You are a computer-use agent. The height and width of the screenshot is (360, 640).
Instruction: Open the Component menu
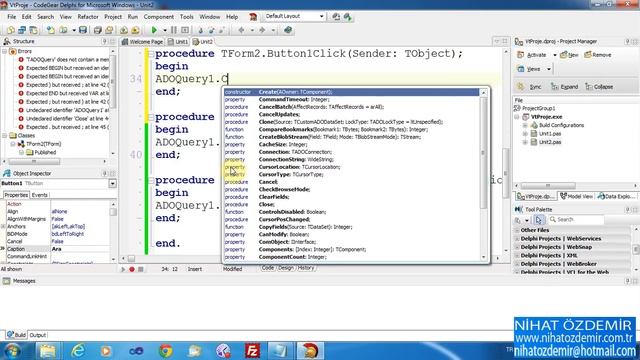[159, 17]
